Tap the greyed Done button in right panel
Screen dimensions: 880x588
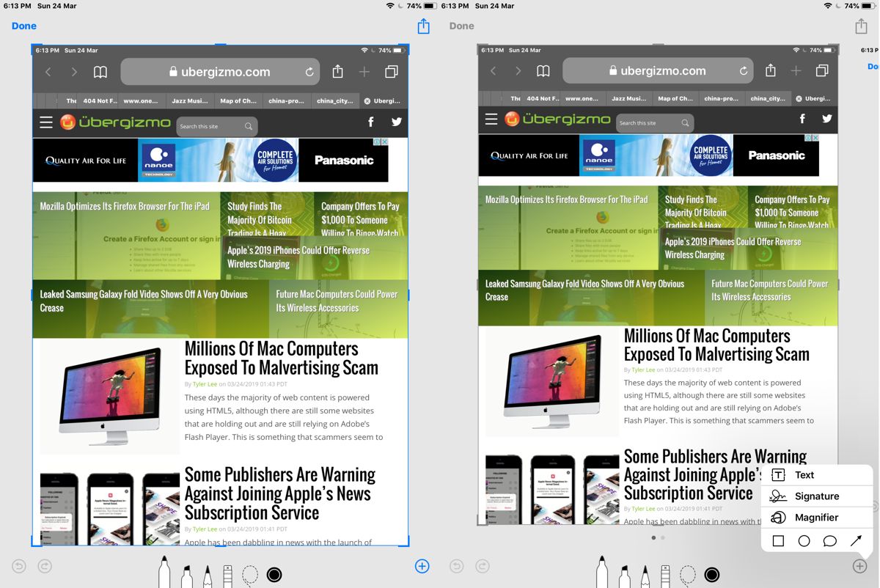[x=461, y=26]
